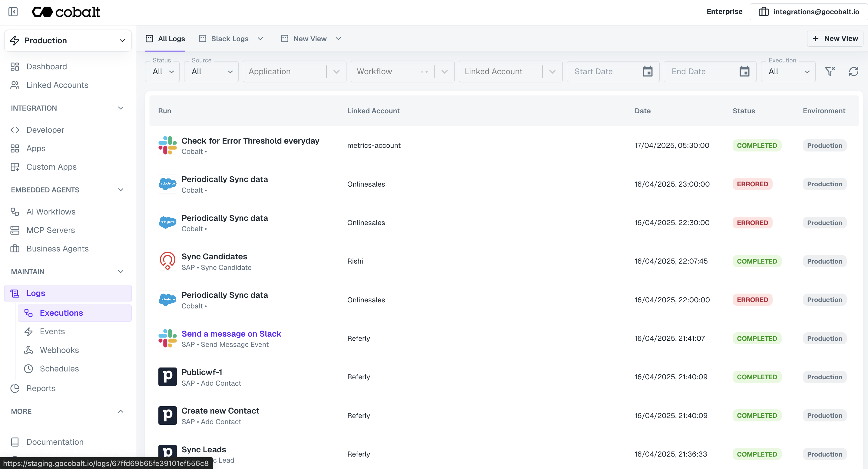Image resolution: width=868 pixels, height=469 pixels.
Task: Select Linked Accounts in the sidebar
Action: point(57,85)
